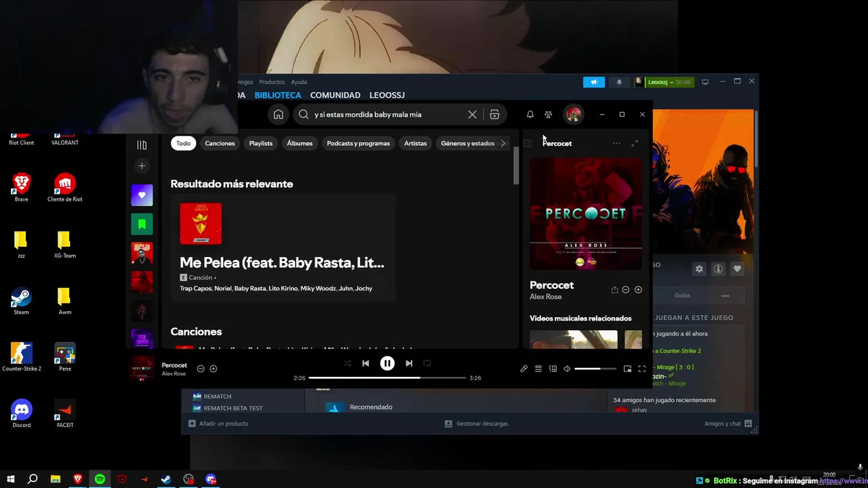868x488 pixels.
Task: Toggle Steam Big Picture mode icon
Action: tap(705, 82)
